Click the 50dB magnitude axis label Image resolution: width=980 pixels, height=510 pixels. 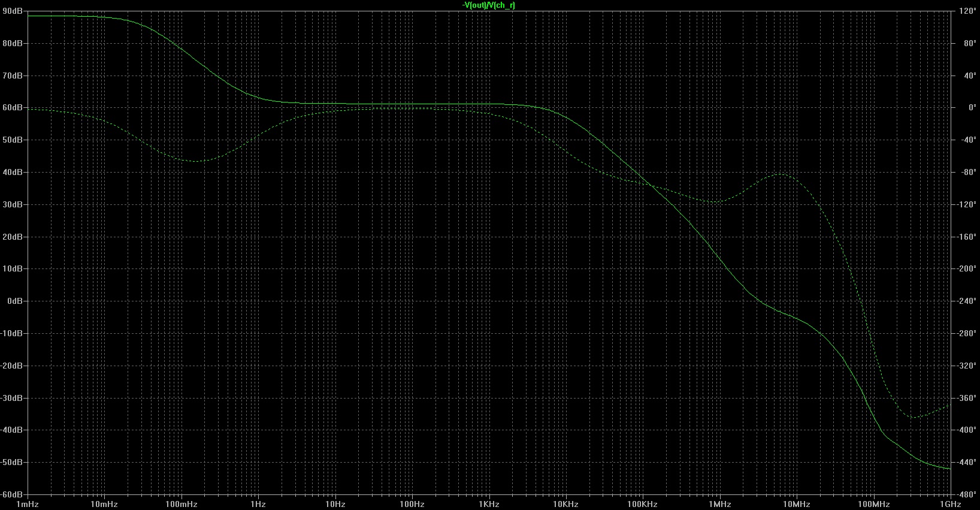(13, 140)
